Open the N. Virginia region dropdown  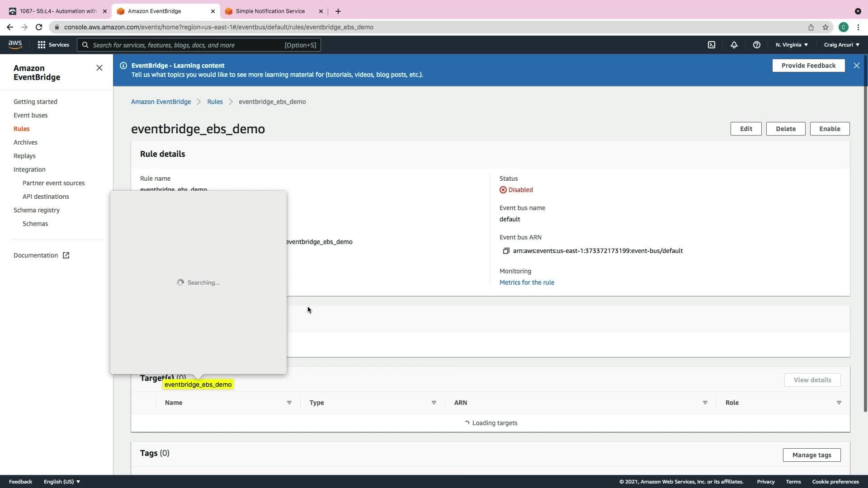(792, 45)
